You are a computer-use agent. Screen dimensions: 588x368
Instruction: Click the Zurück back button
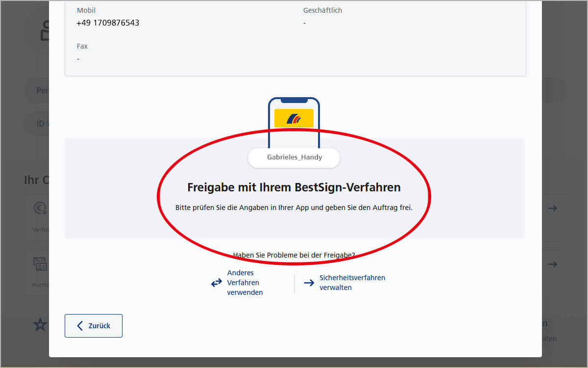(94, 326)
